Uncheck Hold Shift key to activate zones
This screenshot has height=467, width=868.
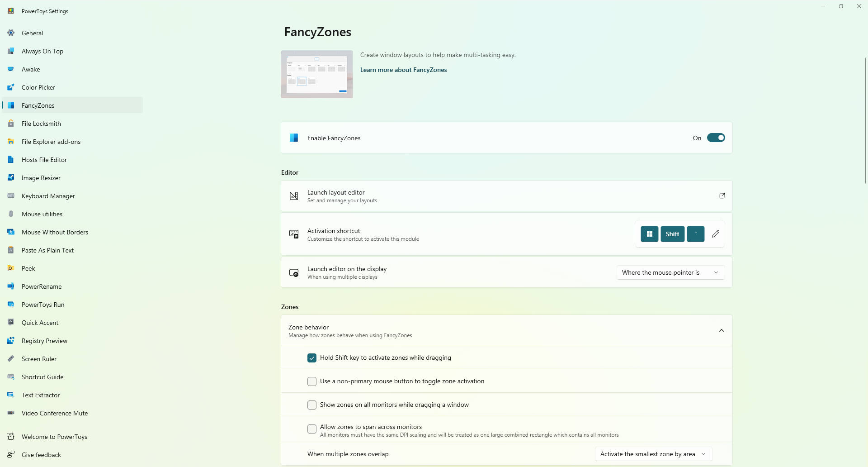click(312, 358)
